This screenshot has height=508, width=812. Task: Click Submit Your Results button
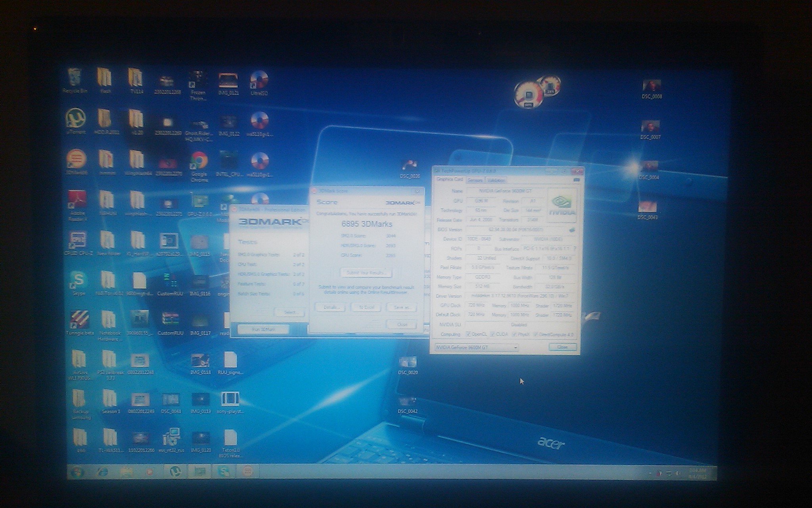tap(366, 273)
